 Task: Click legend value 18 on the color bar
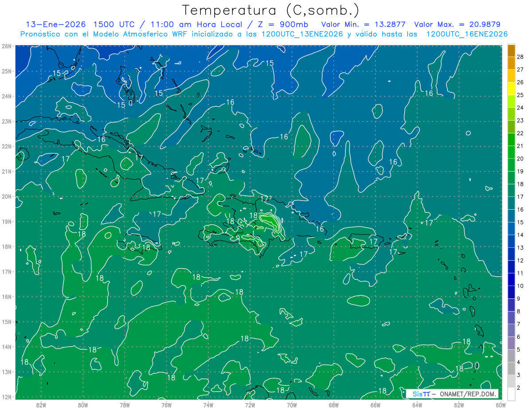click(x=520, y=184)
